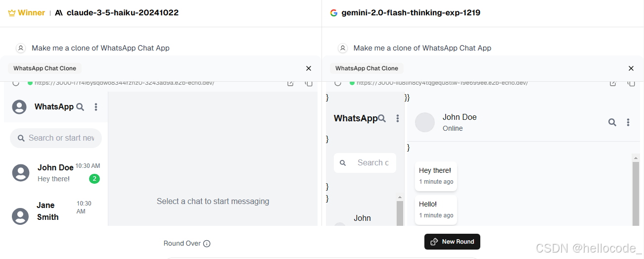Close the left WhatsApp Chat Clone panel
This screenshot has height=259, width=644.
[309, 68]
